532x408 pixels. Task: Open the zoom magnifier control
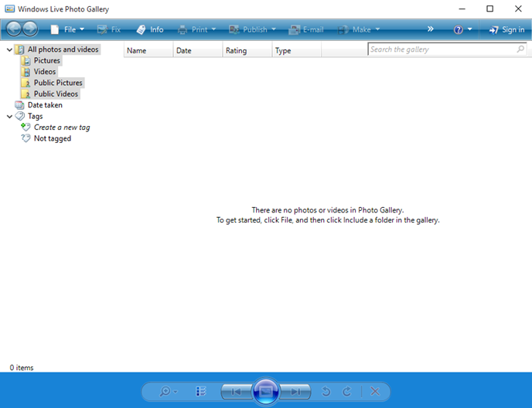point(168,392)
